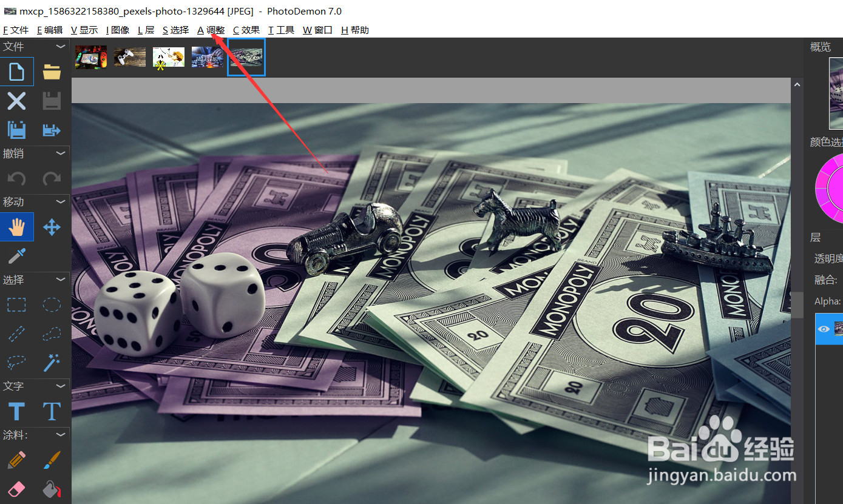Viewport: 843px width, 504px height.
Task: Select the Pencil tool
Action: click(16, 460)
